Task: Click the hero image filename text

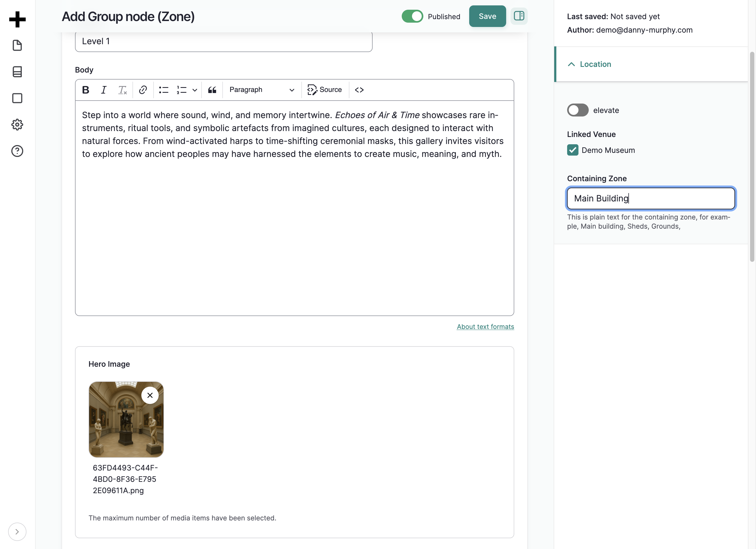Action: tap(125, 479)
